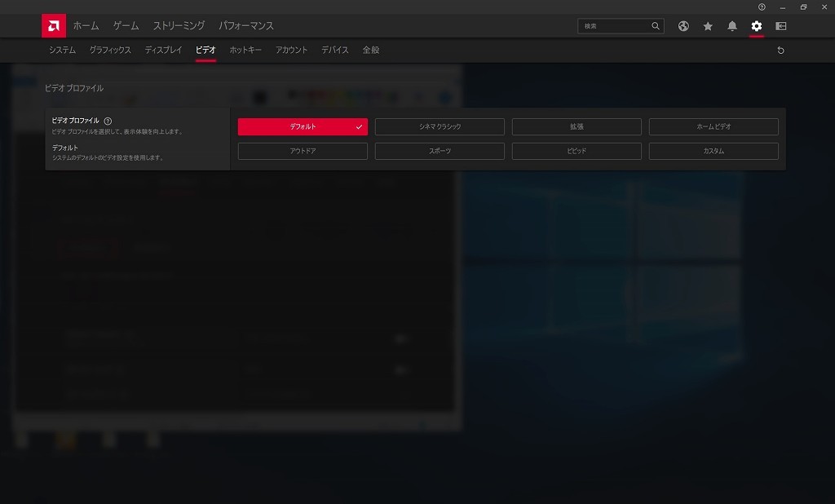Select the シネマ クラシック profile

point(440,126)
